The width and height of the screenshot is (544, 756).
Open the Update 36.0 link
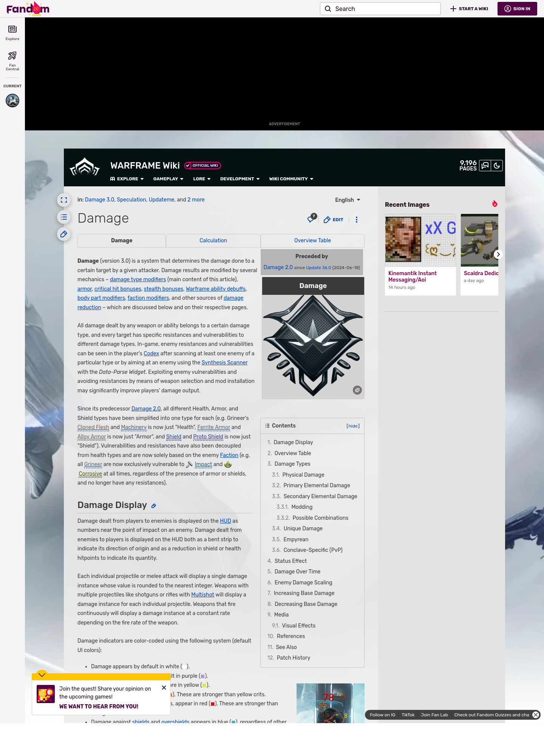coord(318,268)
